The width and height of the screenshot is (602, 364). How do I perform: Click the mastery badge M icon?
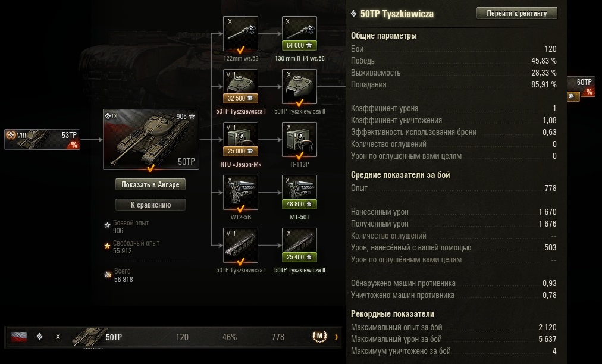pyautogui.click(x=319, y=337)
